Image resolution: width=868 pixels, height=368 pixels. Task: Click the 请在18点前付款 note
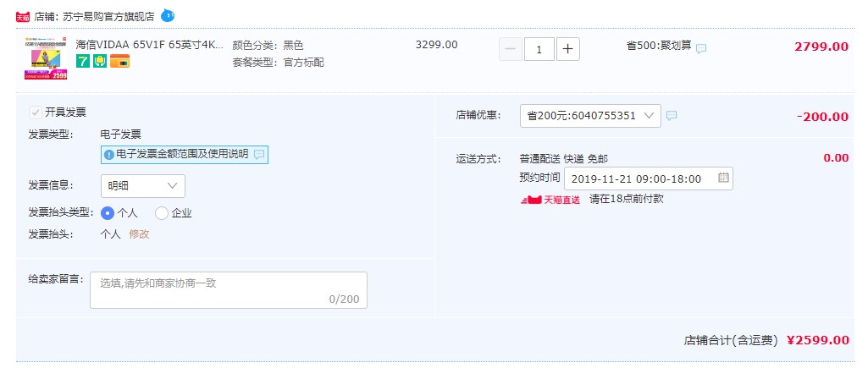pyautogui.click(x=626, y=199)
